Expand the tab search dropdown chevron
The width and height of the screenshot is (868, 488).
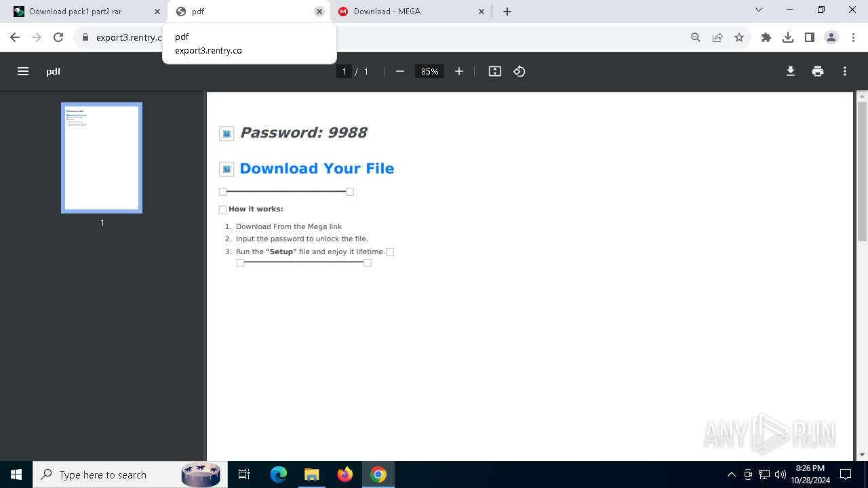pyautogui.click(x=759, y=10)
